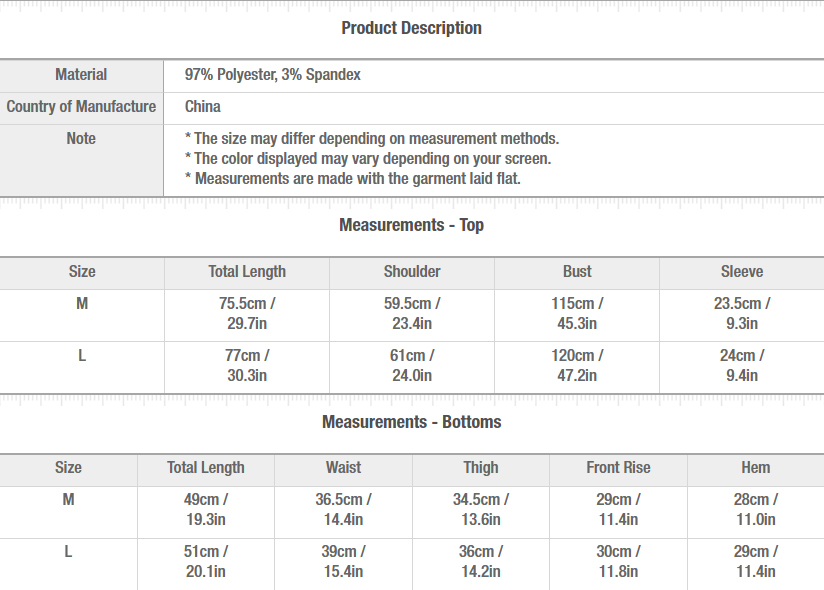Click the Country of Manufacture label
This screenshot has height=590, width=824.
pos(81,107)
